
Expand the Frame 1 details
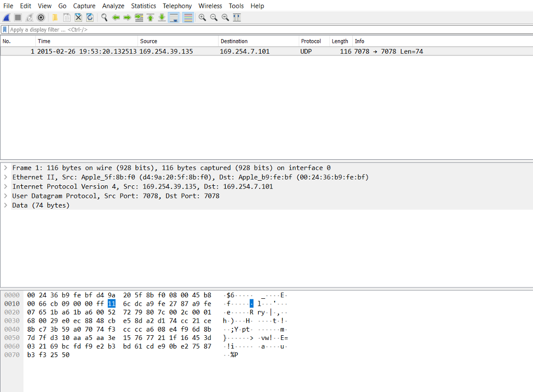click(x=6, y=168)
